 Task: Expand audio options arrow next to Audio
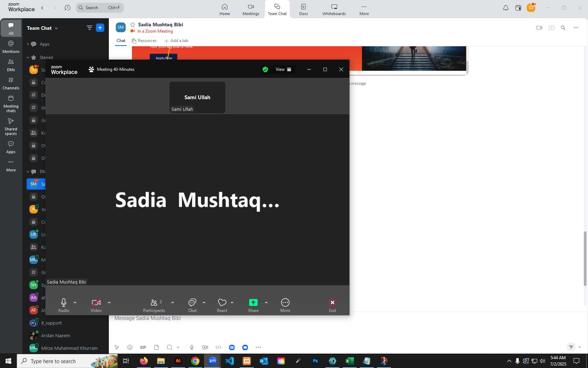click(75, 302)
